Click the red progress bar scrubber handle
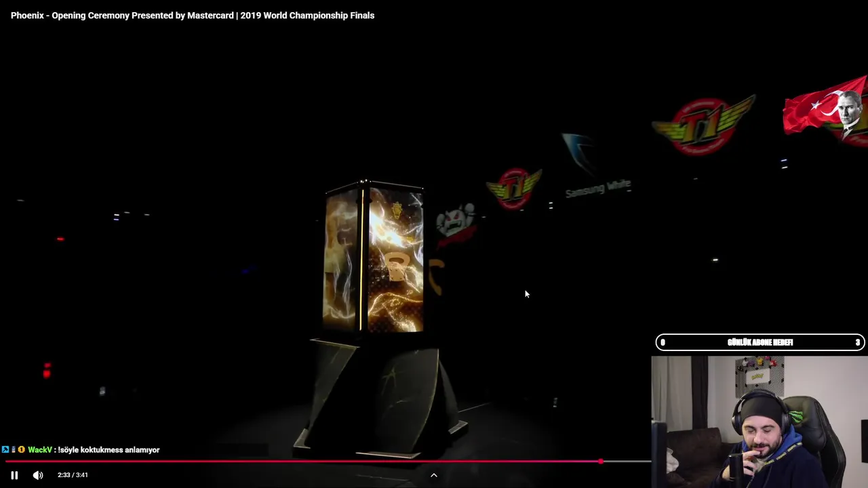The height and width of the screenshot is (488, 868). (x=601, y=462)
